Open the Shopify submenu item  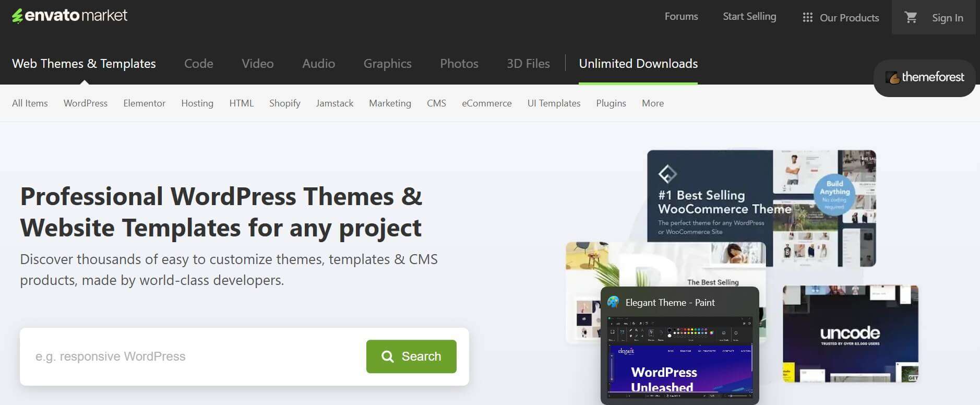(285, 103)
